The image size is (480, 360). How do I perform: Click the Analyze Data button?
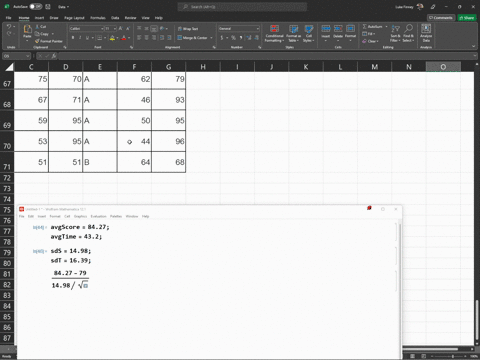pyautogui.click(x=426, y=33)
